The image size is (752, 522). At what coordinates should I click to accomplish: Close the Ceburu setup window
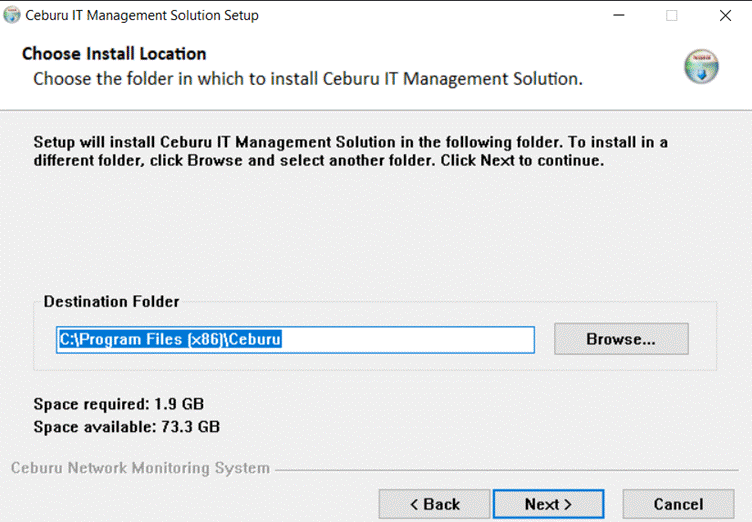725,15
